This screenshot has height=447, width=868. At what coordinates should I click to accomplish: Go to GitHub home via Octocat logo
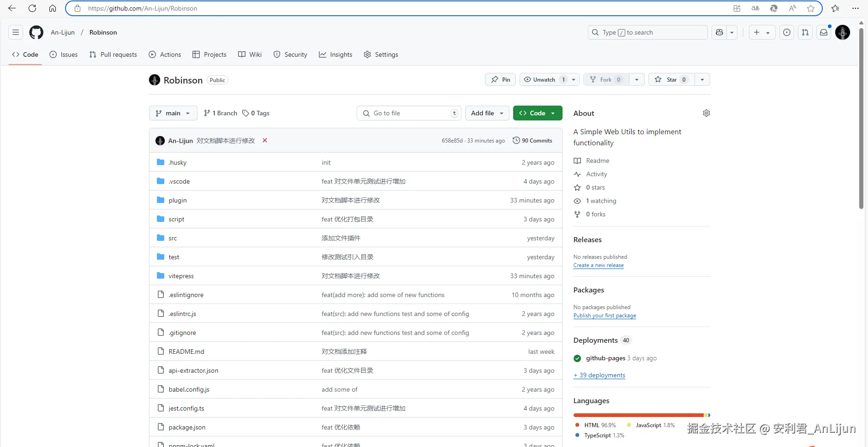coord(36,32)
